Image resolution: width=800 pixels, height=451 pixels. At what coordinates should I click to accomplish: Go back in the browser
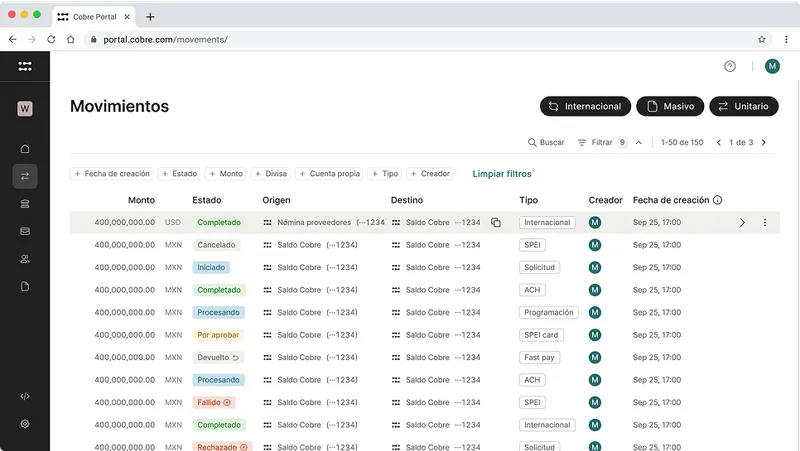[13, 39]
